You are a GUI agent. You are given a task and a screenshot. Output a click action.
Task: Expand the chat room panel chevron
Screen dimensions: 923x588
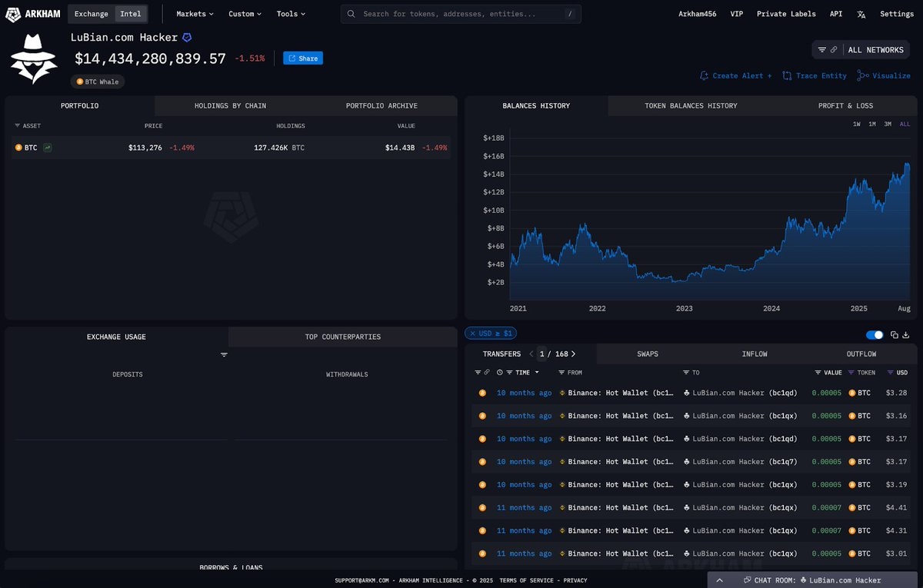(x=719, y=580)
